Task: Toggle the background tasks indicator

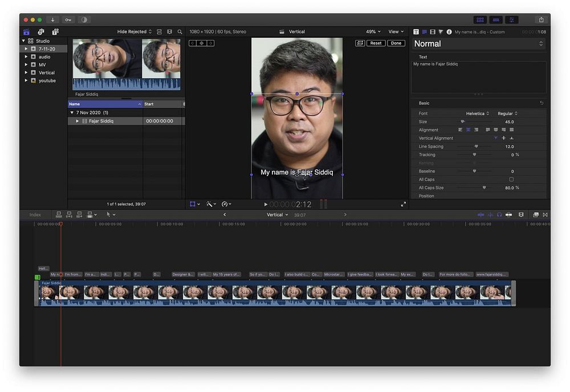Action: click(x=84, y=19)
